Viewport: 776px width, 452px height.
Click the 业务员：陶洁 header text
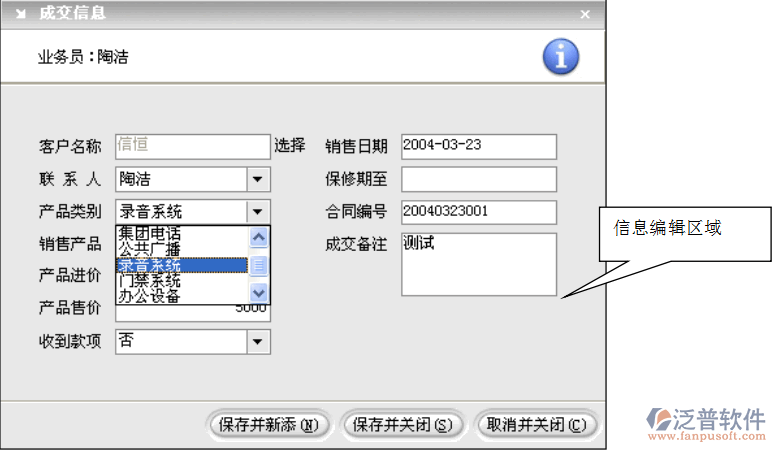(83, 57)
